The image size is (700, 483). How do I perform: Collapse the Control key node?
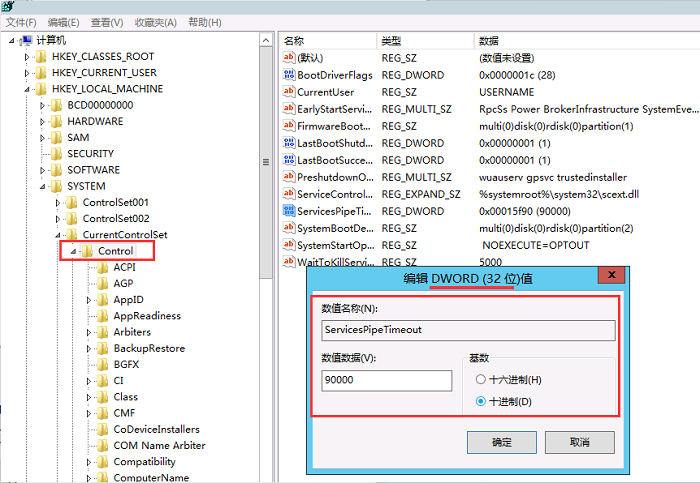(x=73, y=251)
